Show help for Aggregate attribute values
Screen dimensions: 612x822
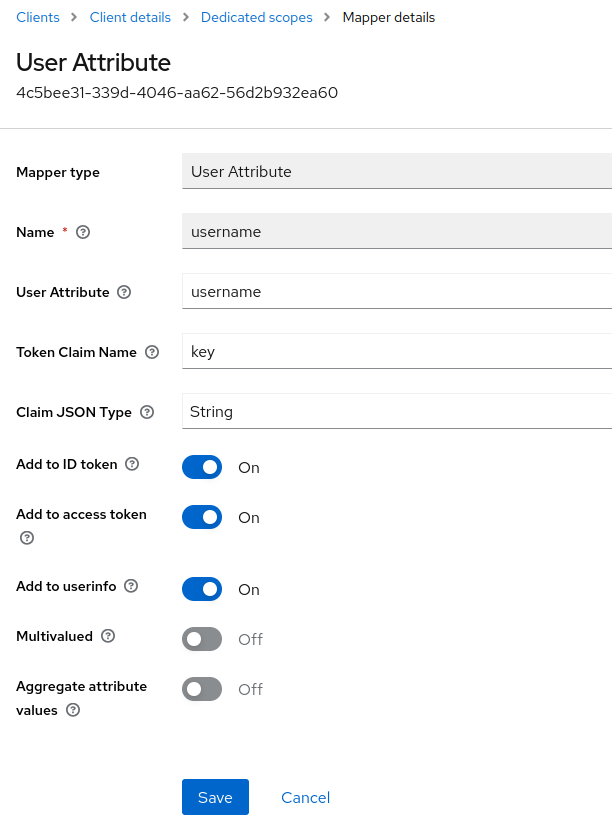pyautogui.click(x=73, y=710)
